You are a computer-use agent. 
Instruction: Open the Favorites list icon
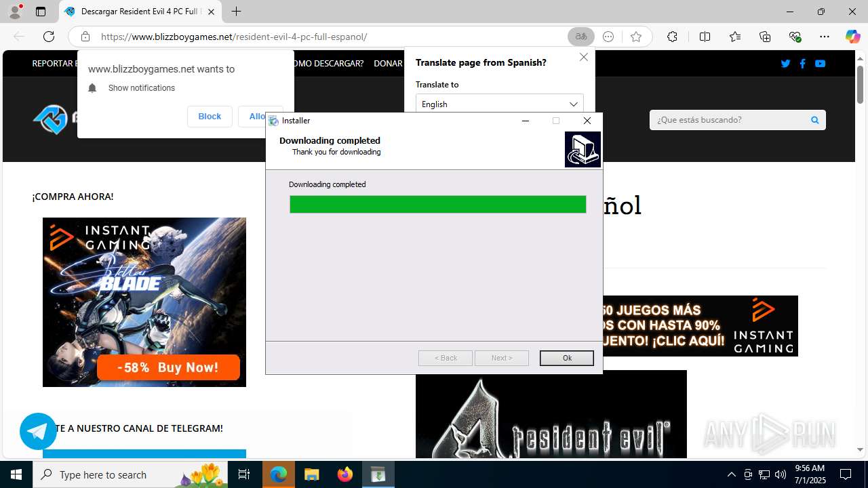click(x=735, y=37)
